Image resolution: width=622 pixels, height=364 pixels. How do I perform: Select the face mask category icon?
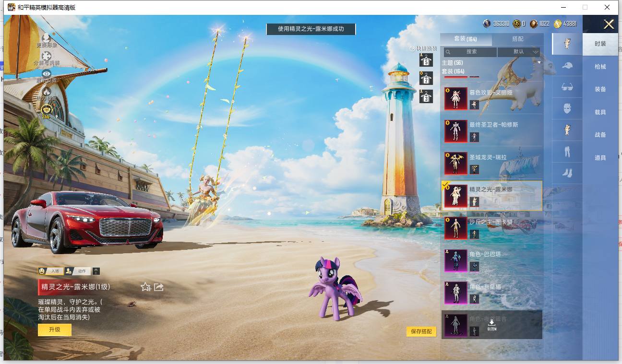tap(567, 108)
